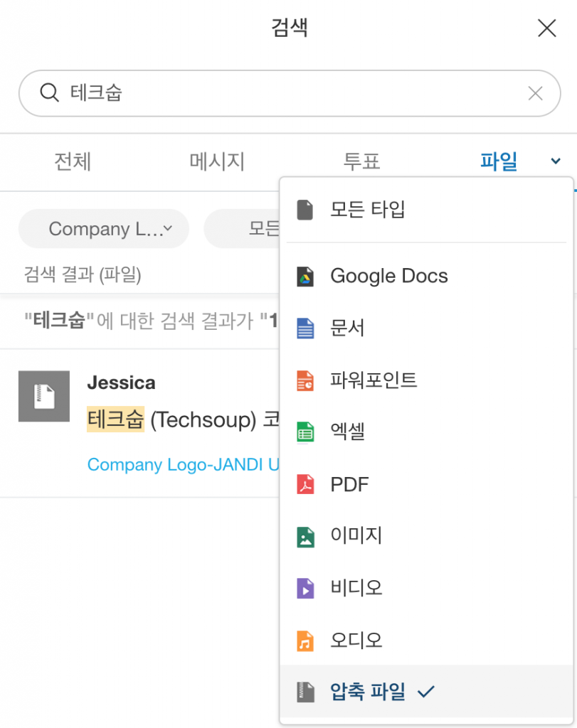Switch to the 메시지 tab
Image resolution: width=577 pixels, height=728 pixels.
(x=217, y=161)
